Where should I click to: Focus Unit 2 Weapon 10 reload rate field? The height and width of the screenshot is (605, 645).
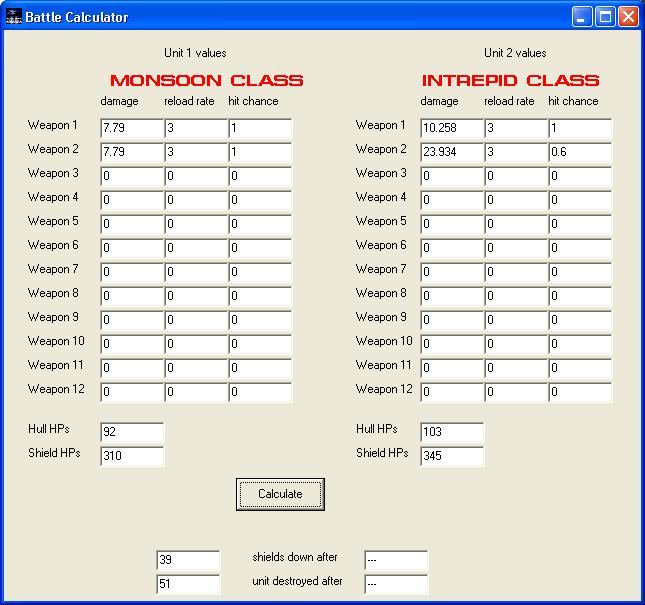(x=516, y=344)
